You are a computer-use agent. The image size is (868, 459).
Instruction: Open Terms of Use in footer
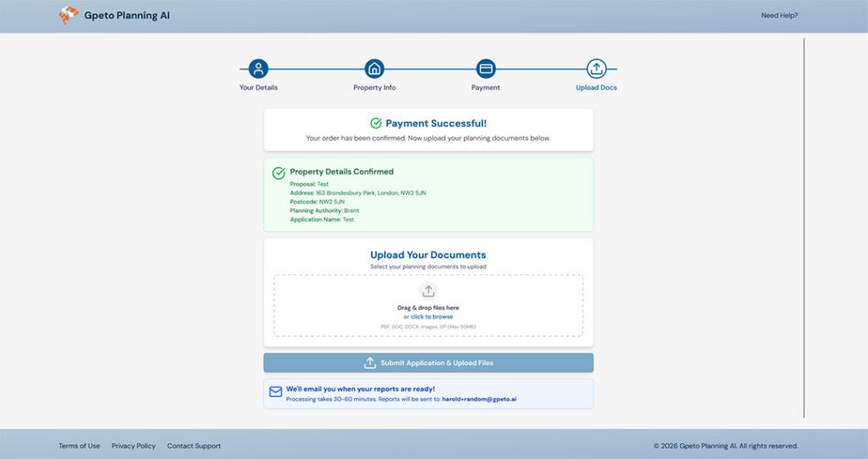click(x=79, y=445)
